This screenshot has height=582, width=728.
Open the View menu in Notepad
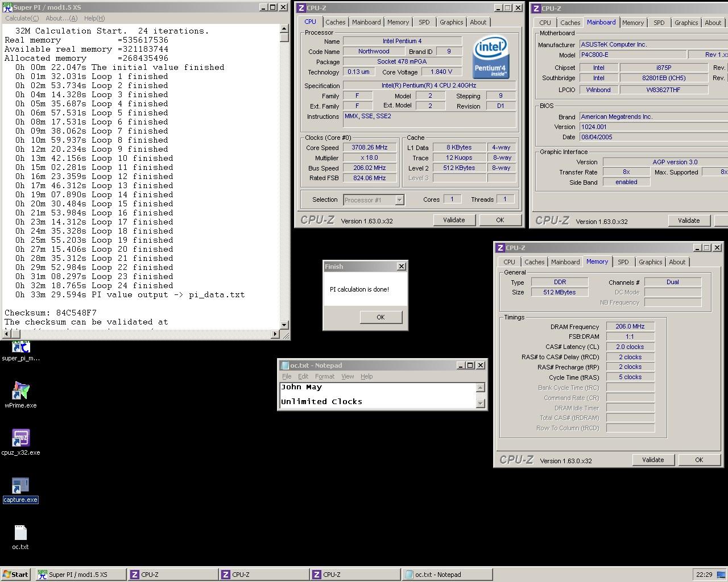click(348, 376)
